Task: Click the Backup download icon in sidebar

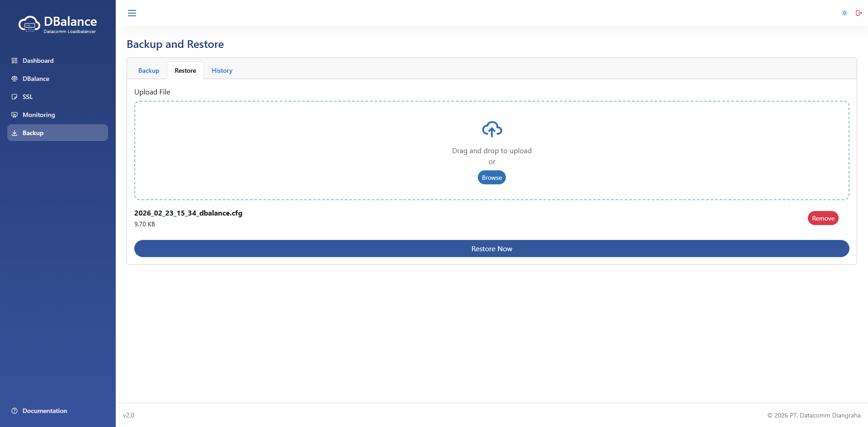Action: click(14, 133)
